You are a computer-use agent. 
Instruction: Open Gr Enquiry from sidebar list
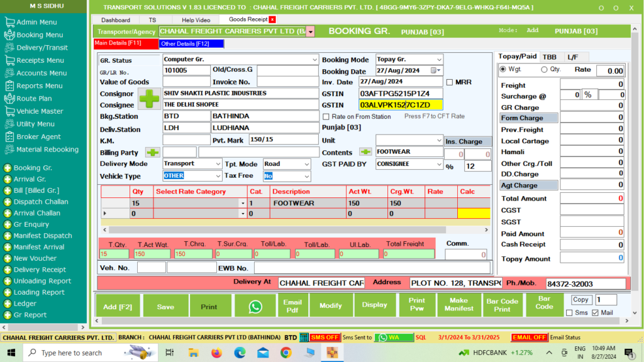[31, 224]
